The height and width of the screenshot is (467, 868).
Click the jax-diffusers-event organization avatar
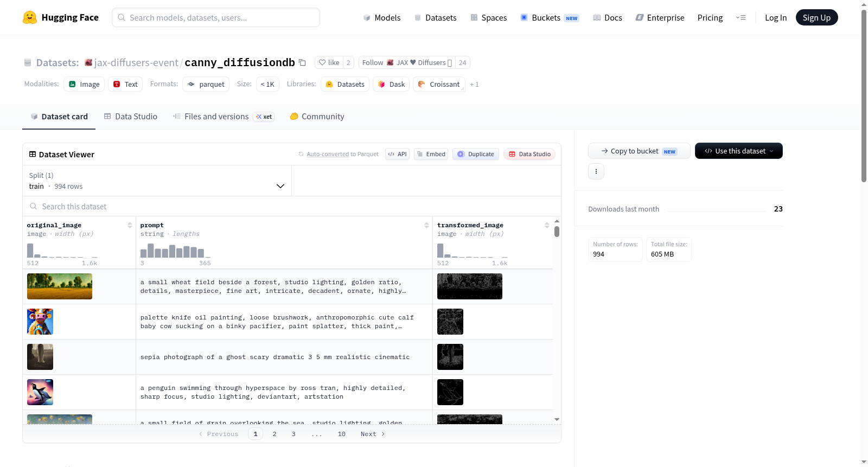click(88, 62)
